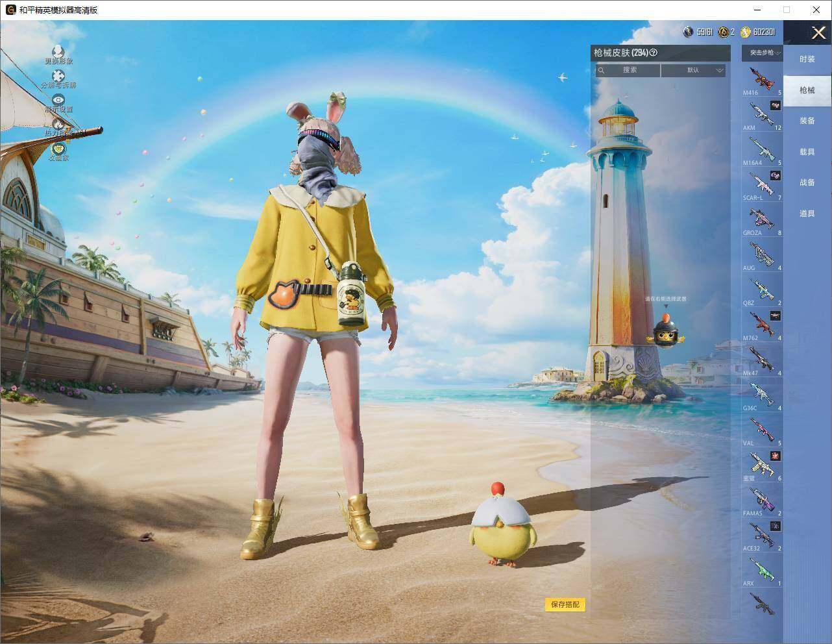
Task: Switch to the 装备 tab
Action: click(x=807, y=121)
